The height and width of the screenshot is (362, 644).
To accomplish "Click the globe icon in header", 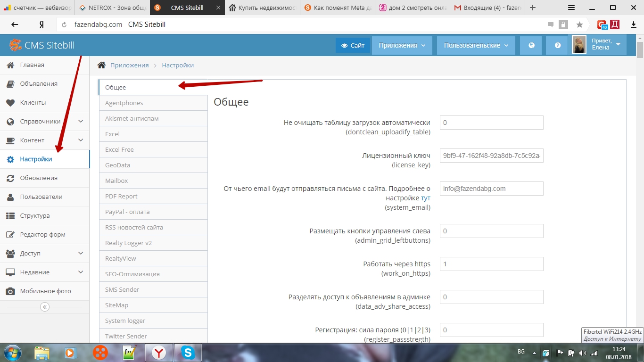I will [532, 46].
